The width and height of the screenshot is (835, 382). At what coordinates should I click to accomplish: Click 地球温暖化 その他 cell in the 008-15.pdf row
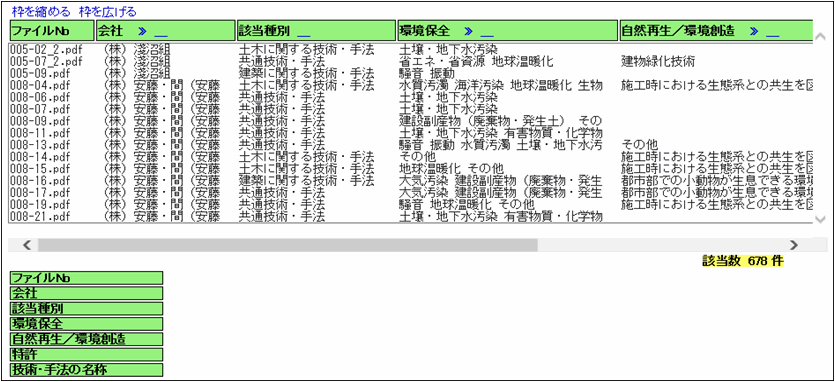pyautogui.click(x=451, y=168)
